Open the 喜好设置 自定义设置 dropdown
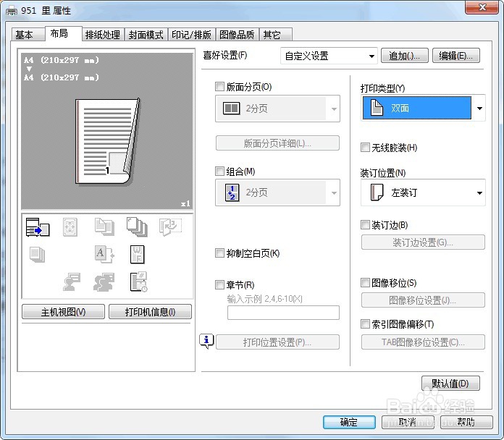The width and height of the screenshot is (504, 440). point(329,56)
